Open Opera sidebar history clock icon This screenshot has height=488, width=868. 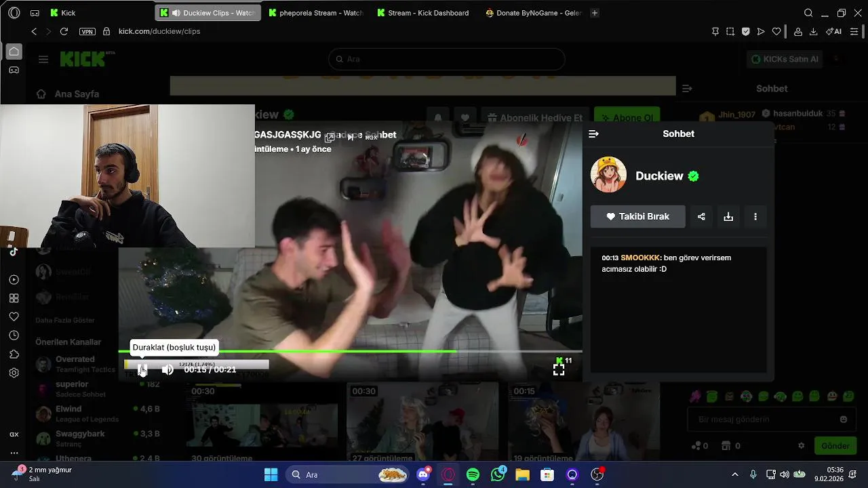[x=14, y=335]
